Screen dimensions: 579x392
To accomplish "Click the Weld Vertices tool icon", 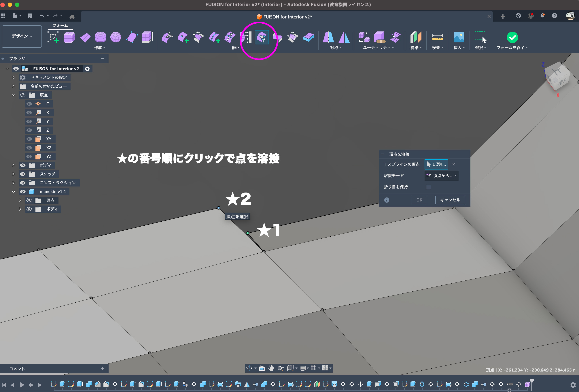I will [x=261, y=37].
